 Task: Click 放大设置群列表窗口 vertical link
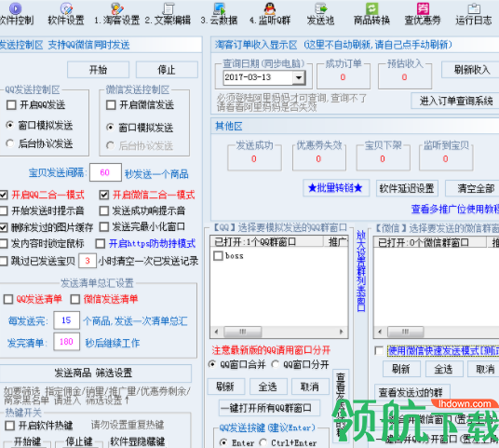coord(361,271)
